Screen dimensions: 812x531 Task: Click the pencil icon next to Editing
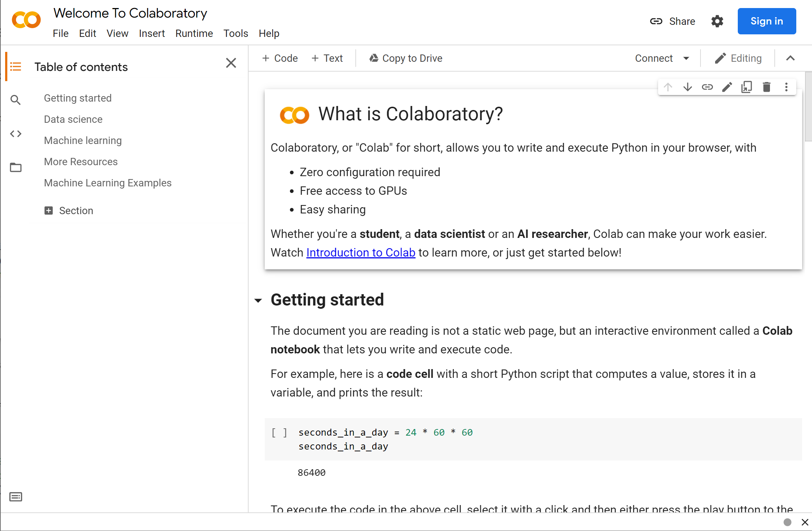pos(720,58)
